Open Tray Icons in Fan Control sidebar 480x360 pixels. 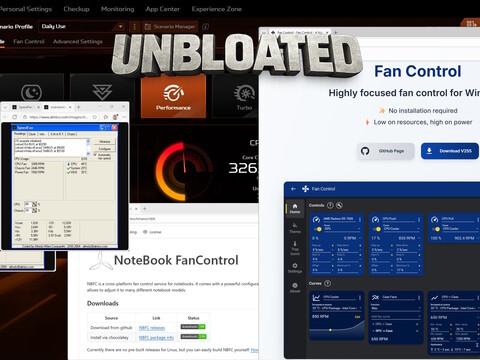[x=295, y=248]
